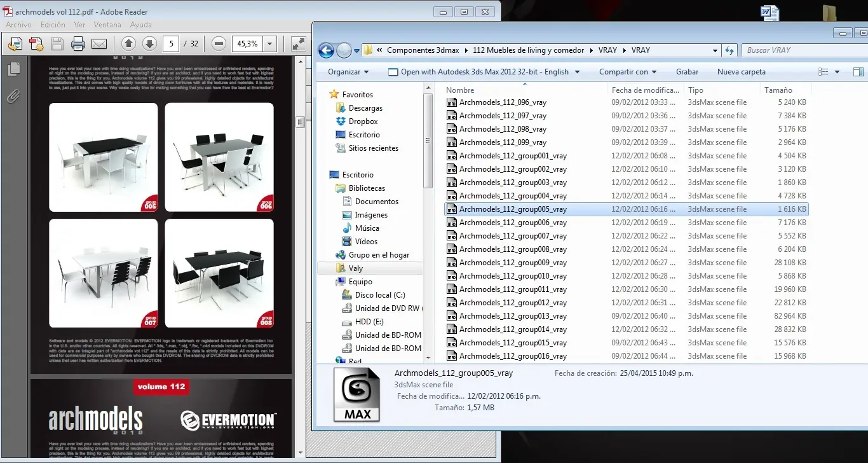Click the email envelope icon in Adobe Reader
The width and height of the screenshot is (868, 463).
coord(99,44)
